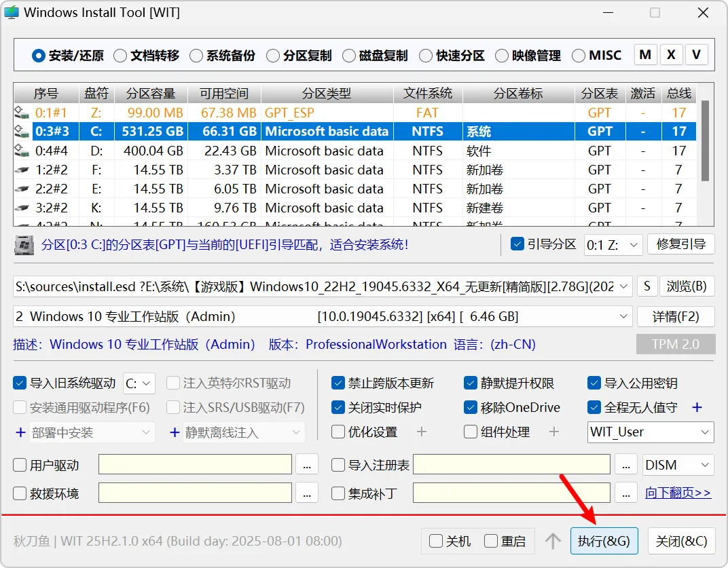Click the drive icon of row 2:2#2
Screen dimensions: 728x568
coord(21,189)
